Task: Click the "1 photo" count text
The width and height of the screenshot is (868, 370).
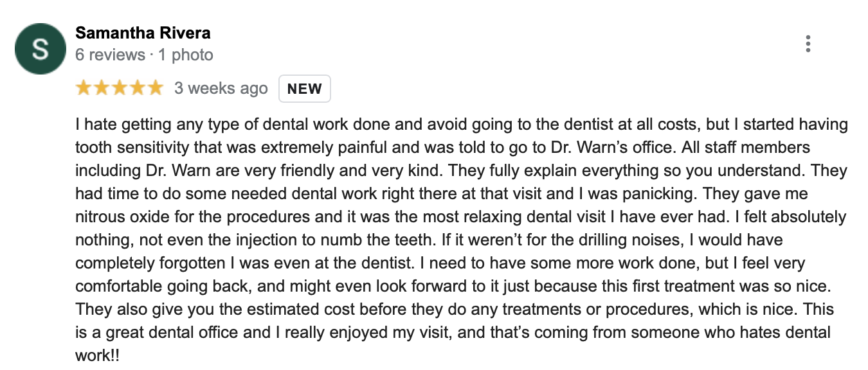Action: (186, 55)
